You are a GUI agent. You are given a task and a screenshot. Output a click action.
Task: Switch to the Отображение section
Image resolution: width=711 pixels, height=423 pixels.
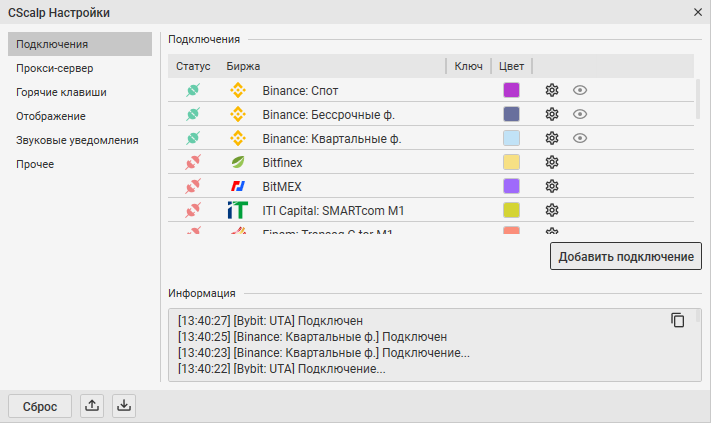pos(80,116)
